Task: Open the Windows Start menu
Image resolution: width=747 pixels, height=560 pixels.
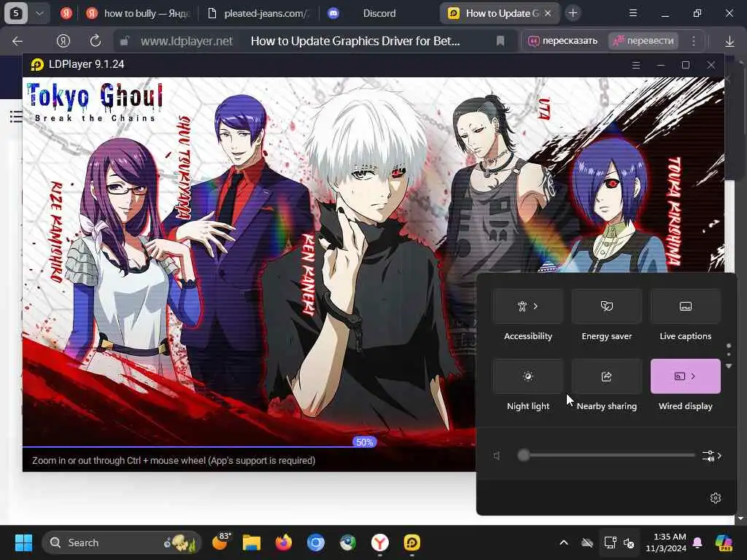Action: [23, 542]
